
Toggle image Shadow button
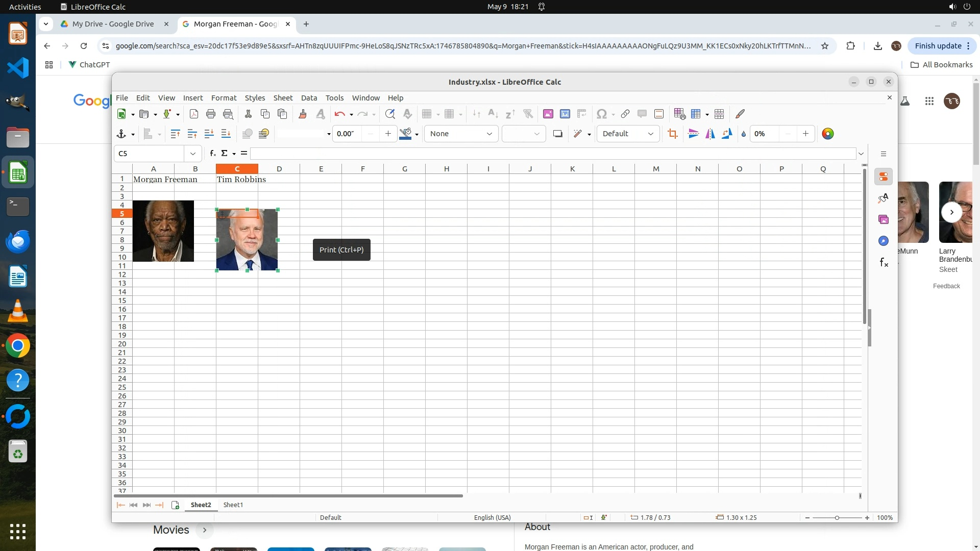(x=558, y=134)
